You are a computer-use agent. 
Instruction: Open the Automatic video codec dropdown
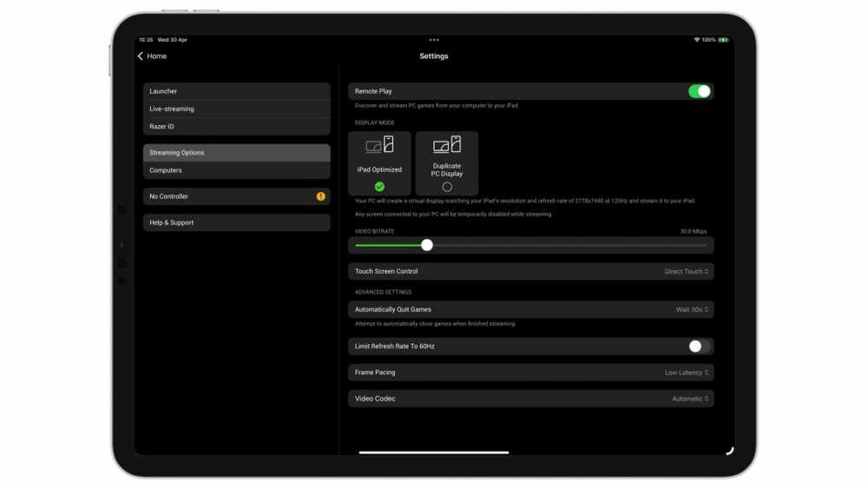pos(690,399)
